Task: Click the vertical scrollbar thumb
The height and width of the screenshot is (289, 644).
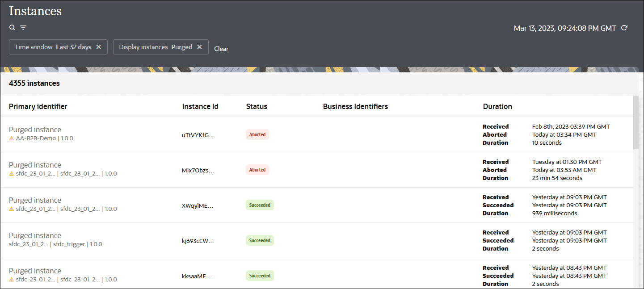Action: pyautogui.click(x=636, y=121)
